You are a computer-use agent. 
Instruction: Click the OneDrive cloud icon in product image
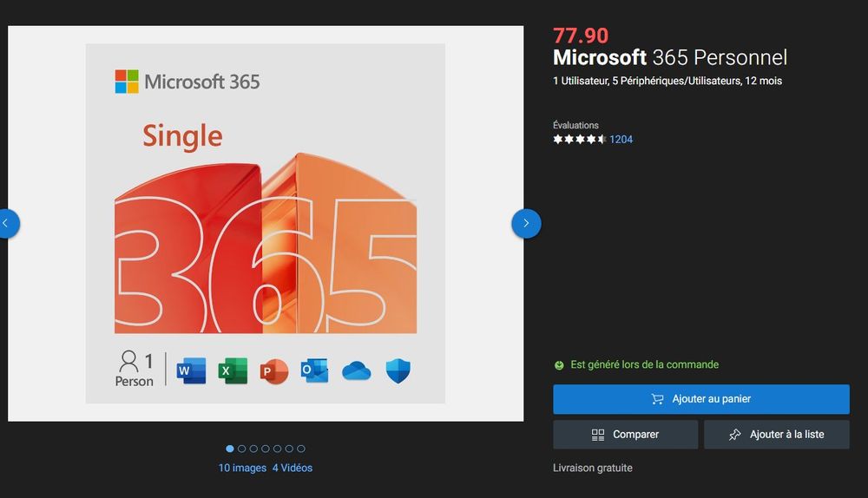point(356,371)
